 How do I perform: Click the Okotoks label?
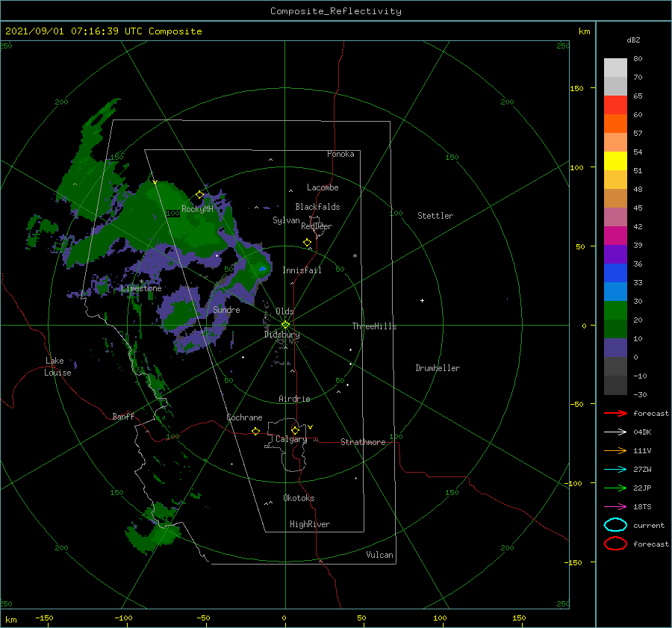(299, 498)
